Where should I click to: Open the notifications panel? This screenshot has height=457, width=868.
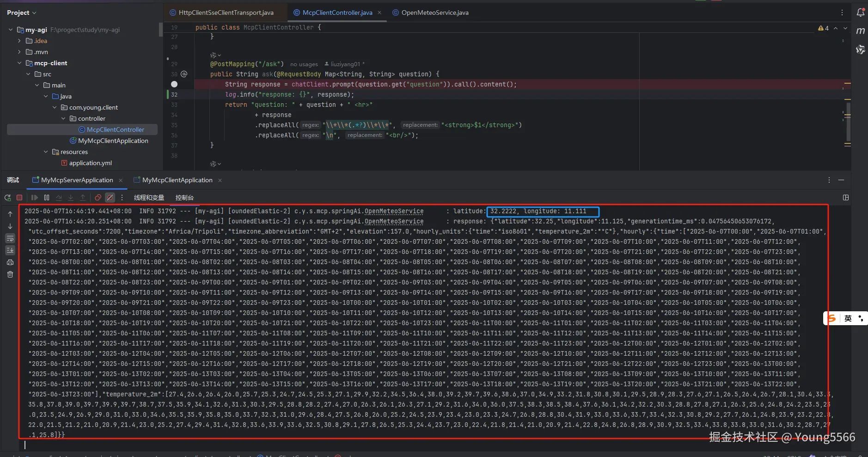(x=860, y=12)
